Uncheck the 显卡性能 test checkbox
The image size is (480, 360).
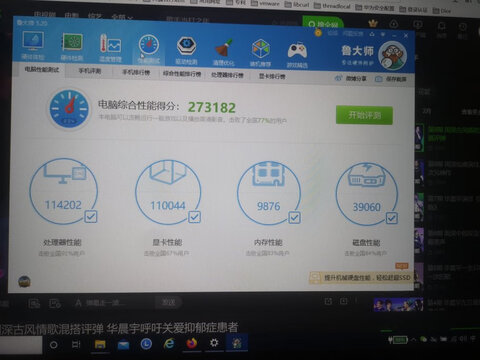(194, 217)
